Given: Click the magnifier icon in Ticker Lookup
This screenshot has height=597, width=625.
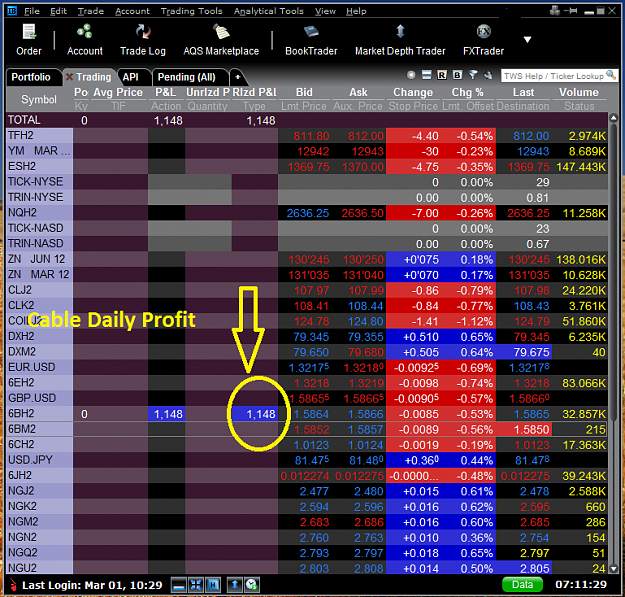Looking at the screenshot, I should point(611,75).
